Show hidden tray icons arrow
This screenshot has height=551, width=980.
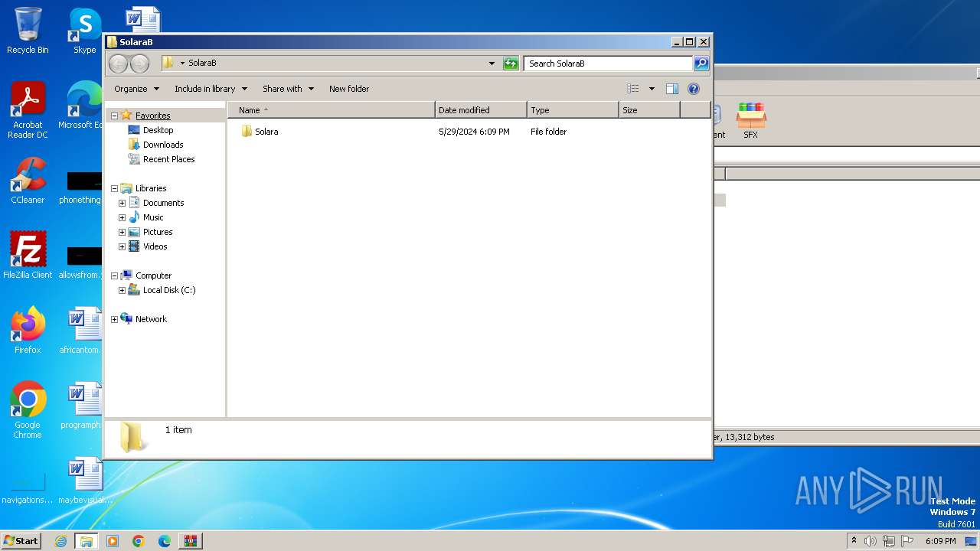pyautogui.click(x=854, y=541)
